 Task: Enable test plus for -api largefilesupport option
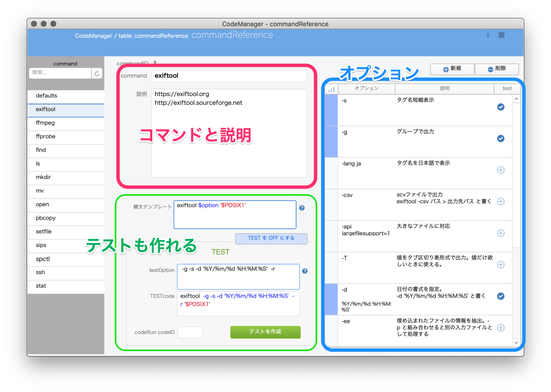tap(501, 233)
